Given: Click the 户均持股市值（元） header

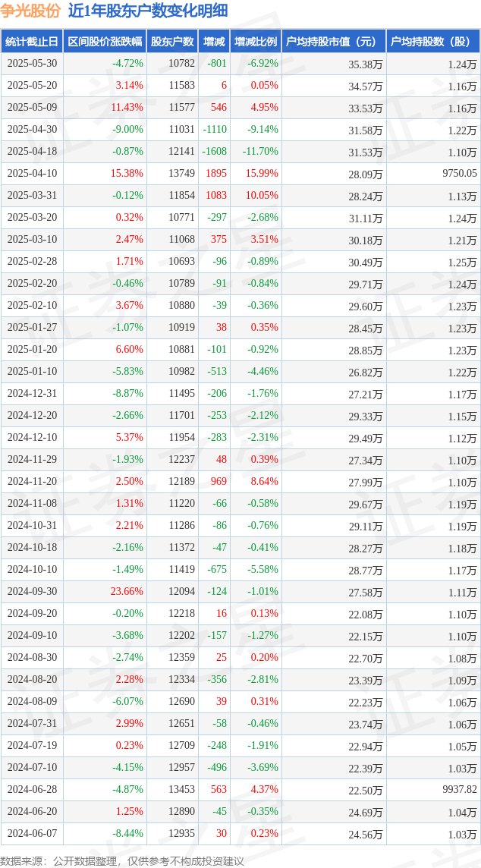Looking at the screenshot, I should tap(334, 42).
